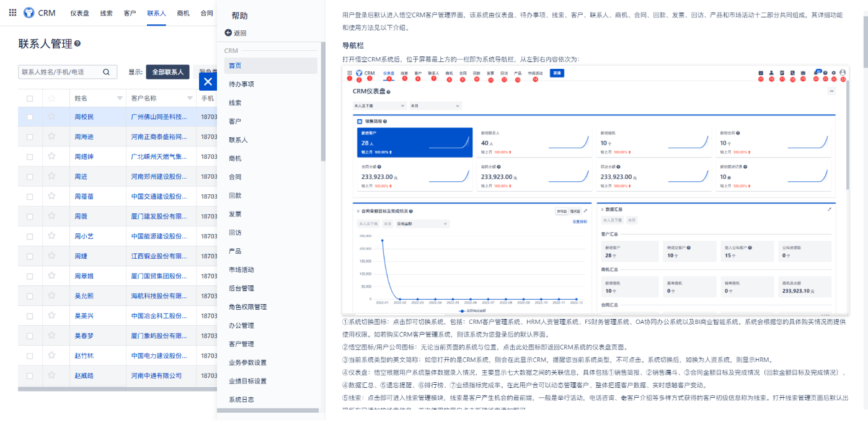The height and width of the screenshot is (422, 868).
Task: Open customer 广州佛山同圣科技 link
Action: pyautogui.click(x=159, y=117)
